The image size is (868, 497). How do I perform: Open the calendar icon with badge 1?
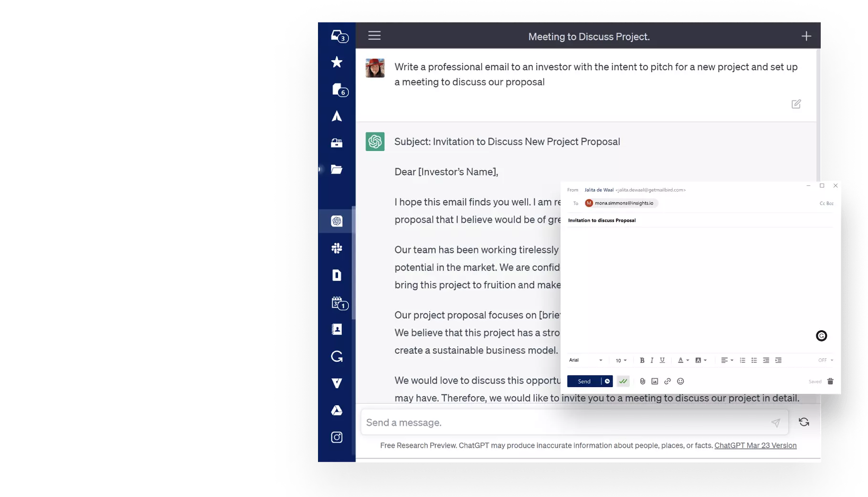[339, 303]
